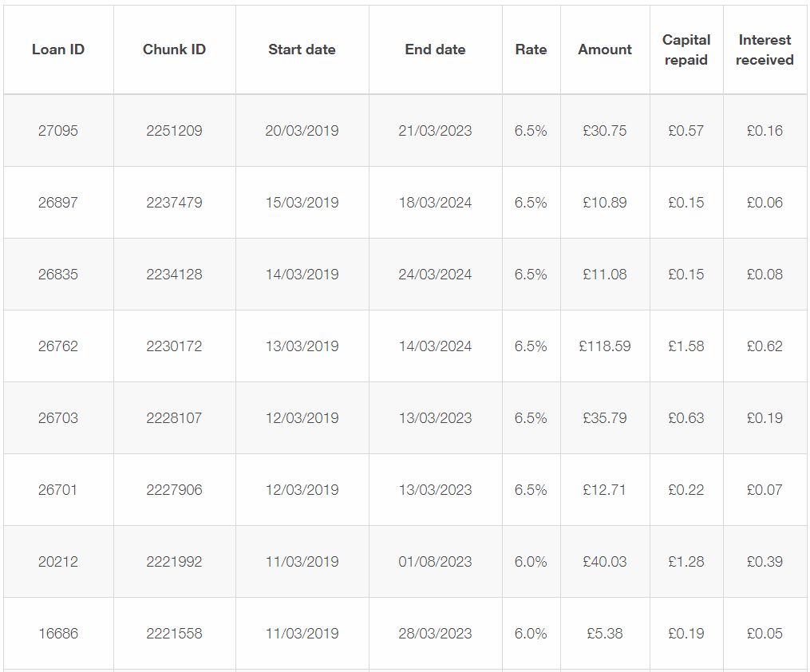Click start date 15/03/2019

point(302,203)
